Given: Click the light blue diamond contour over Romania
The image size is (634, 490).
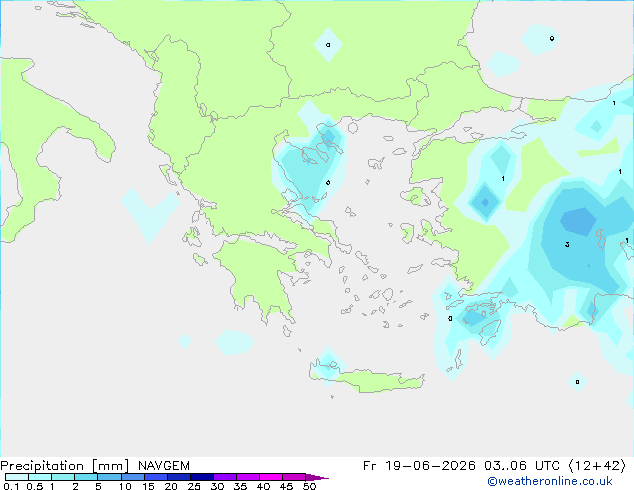Looking at the screenshot, I should (x=328, y=45).
